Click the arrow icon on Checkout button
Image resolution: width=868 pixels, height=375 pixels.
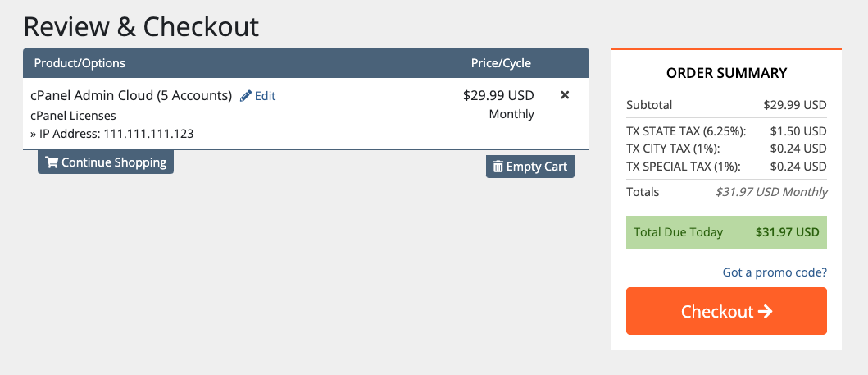(x=765, y=311)
